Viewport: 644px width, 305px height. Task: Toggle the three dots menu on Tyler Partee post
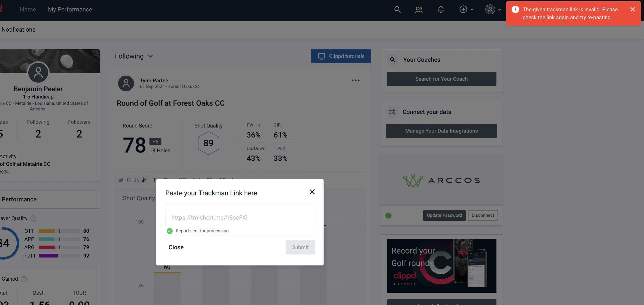click(x=356, y=80)
